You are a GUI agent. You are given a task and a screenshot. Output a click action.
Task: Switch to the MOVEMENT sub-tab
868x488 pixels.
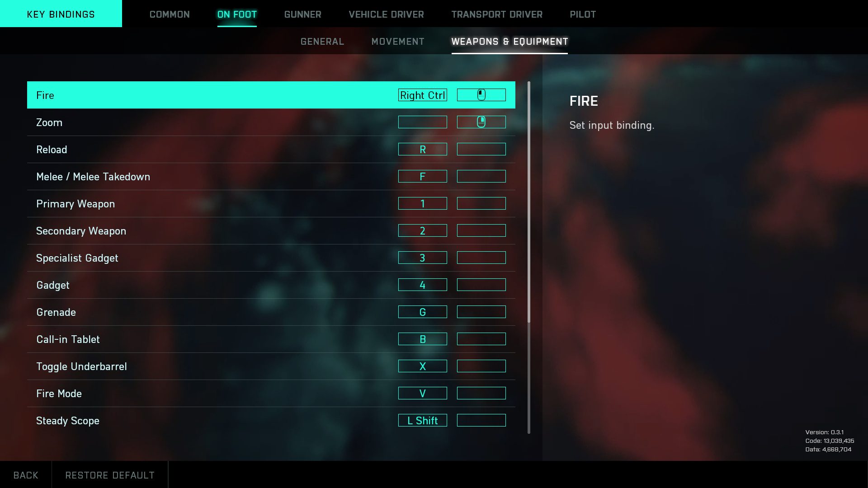(x=398, y=41)
